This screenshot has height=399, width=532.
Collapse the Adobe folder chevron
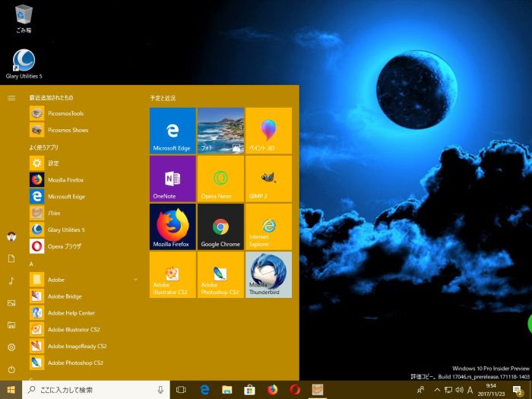[135, 280]
